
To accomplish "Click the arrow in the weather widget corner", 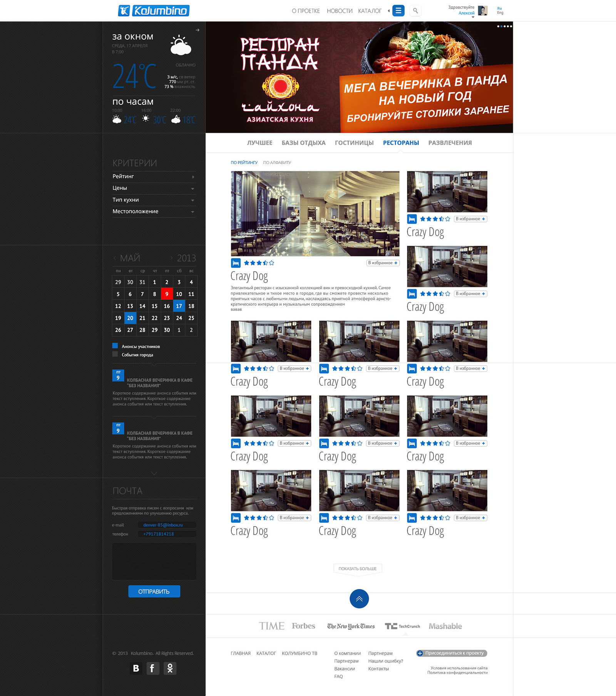I will [198, 30].
